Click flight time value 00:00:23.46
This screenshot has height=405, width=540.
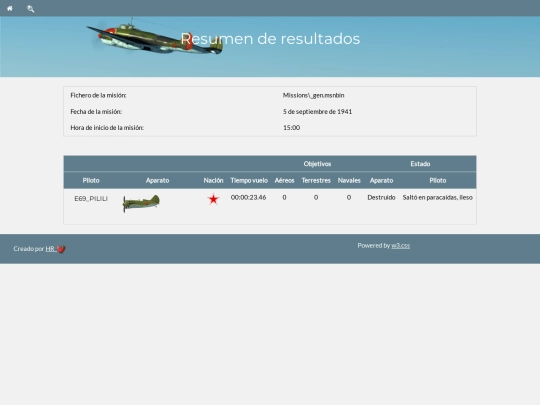[x=248, y=197]
